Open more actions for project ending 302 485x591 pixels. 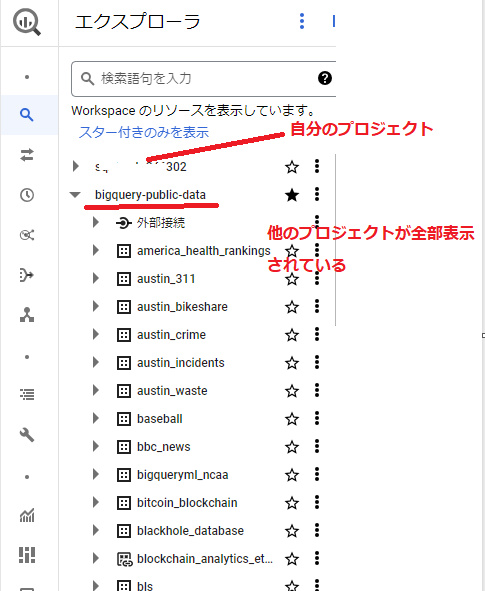(x=317, y=166)
